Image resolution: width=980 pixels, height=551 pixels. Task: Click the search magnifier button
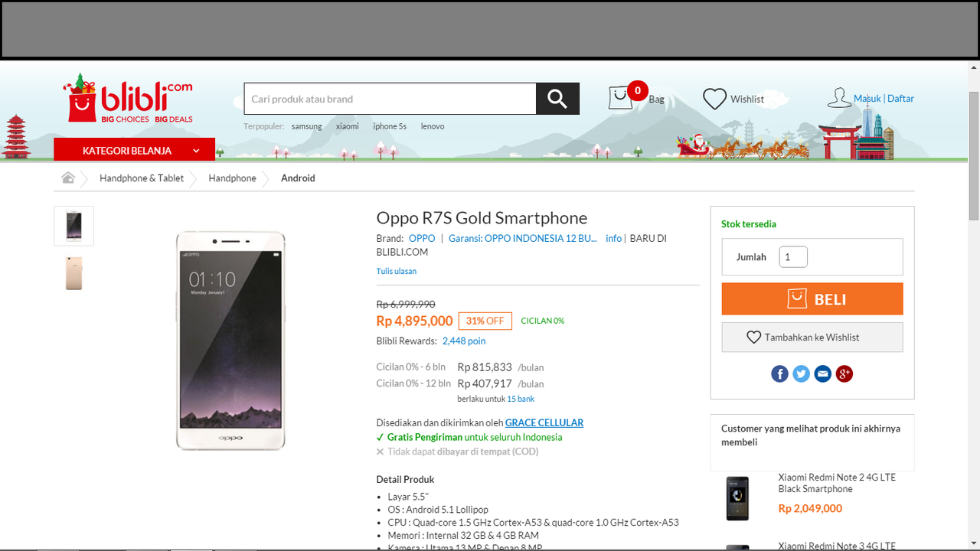557,99
